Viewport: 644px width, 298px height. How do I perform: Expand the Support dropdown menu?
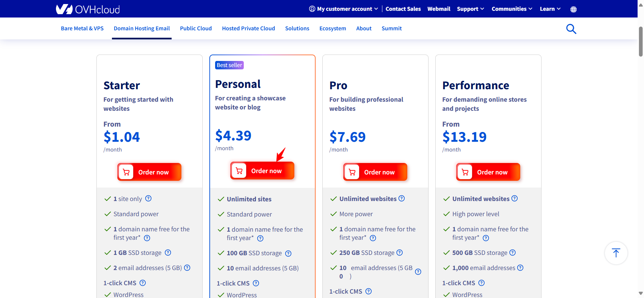pyautogui.click(x=470, y=9)
